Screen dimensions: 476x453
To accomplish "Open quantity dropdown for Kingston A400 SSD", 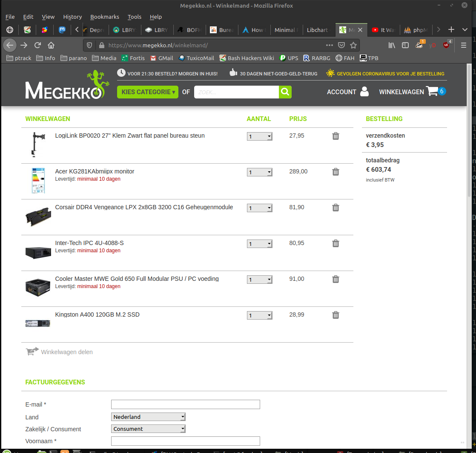I will click(260, 316).
